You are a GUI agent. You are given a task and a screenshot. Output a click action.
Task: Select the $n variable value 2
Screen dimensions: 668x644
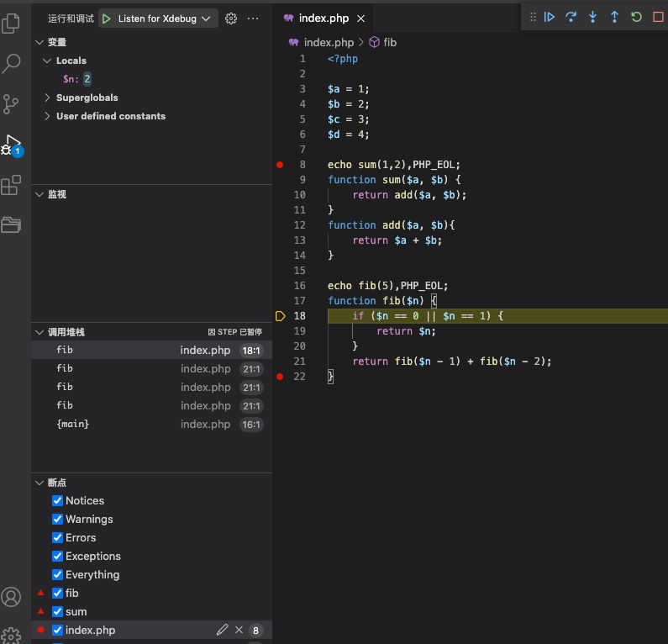click(87, 79)
